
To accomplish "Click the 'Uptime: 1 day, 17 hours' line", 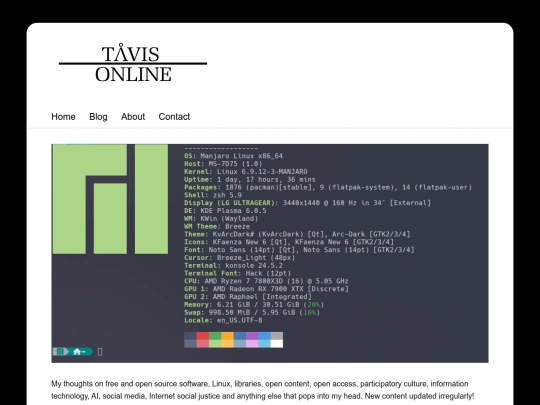I will [x=250, y=179].
